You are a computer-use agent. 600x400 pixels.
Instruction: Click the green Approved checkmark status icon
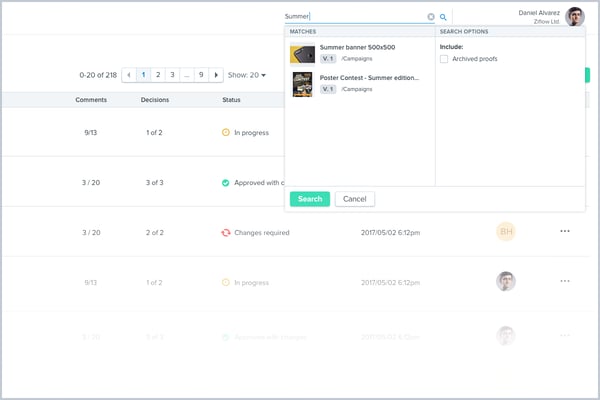[226, 183]
